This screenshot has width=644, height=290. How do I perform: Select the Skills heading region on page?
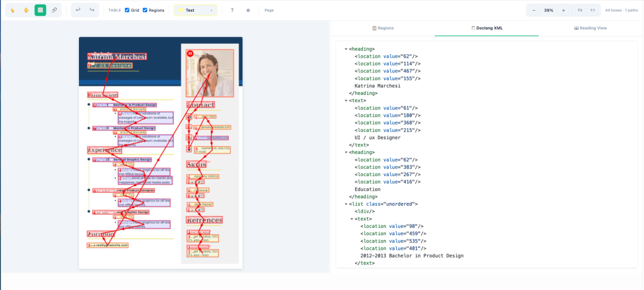pyautogui.click(x=196, y=164)
